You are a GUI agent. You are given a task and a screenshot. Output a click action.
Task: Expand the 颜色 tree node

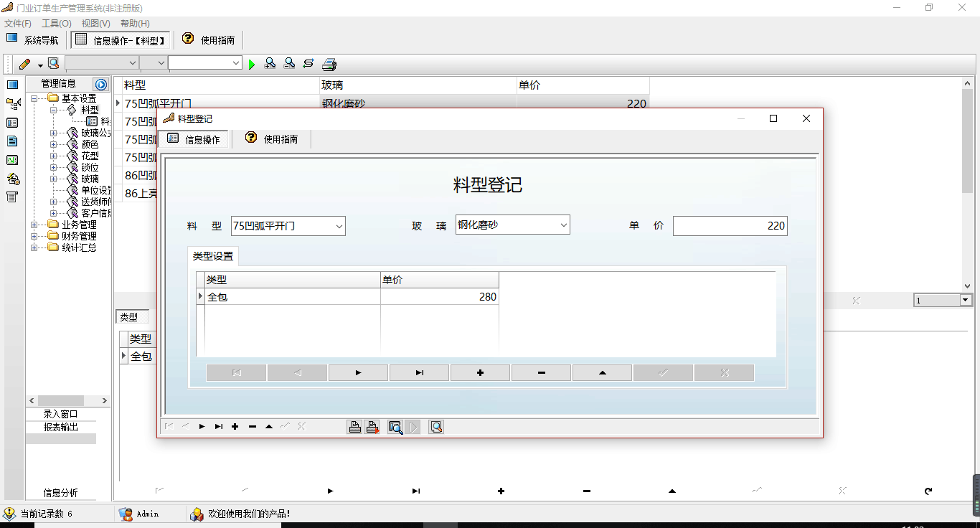tap(53, 144)
